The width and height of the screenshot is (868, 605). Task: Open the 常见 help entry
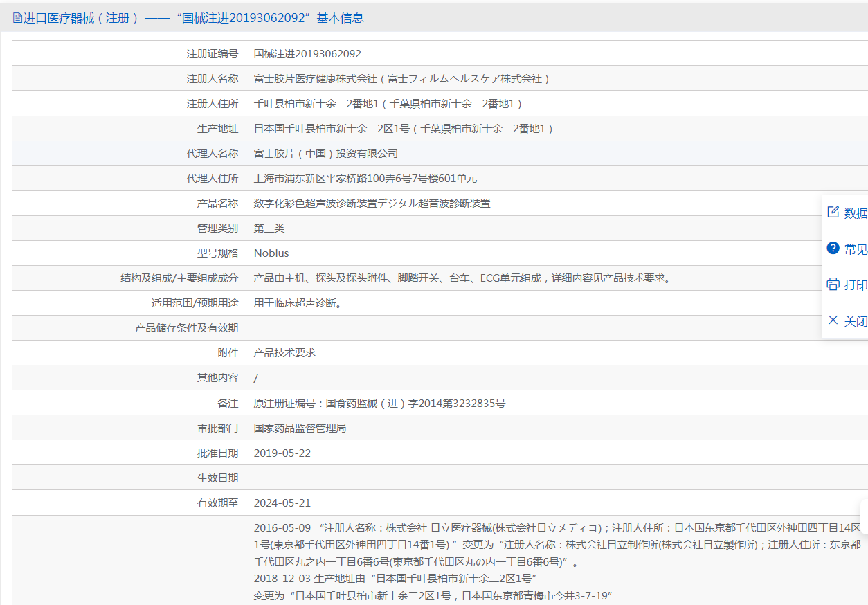click(x=845, y=249)
